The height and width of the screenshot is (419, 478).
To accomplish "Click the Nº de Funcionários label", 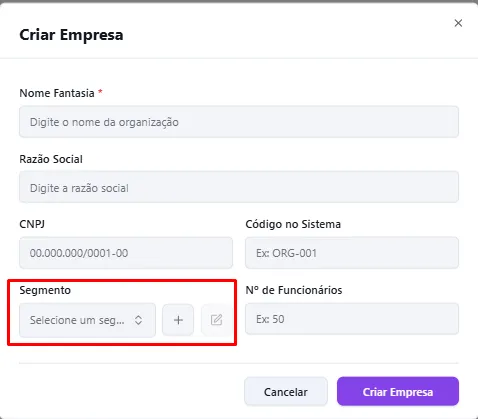I will coord(294,290).
